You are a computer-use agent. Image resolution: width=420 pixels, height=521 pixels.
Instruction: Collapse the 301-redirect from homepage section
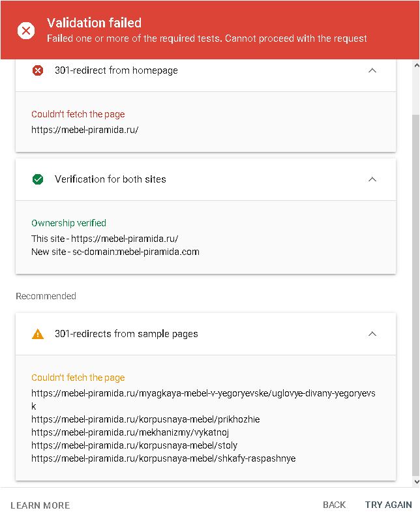pyautogui.click(x=372, y=70)
